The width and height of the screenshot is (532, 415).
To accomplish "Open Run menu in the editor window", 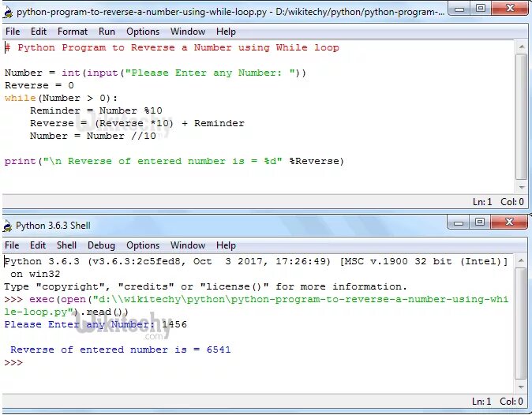I will click(107, 32).
